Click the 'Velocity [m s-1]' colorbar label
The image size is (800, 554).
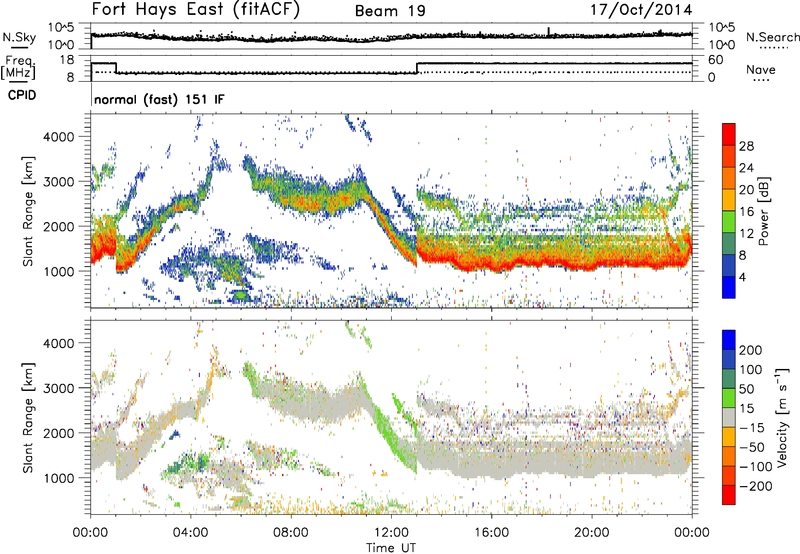click(783, 417)
